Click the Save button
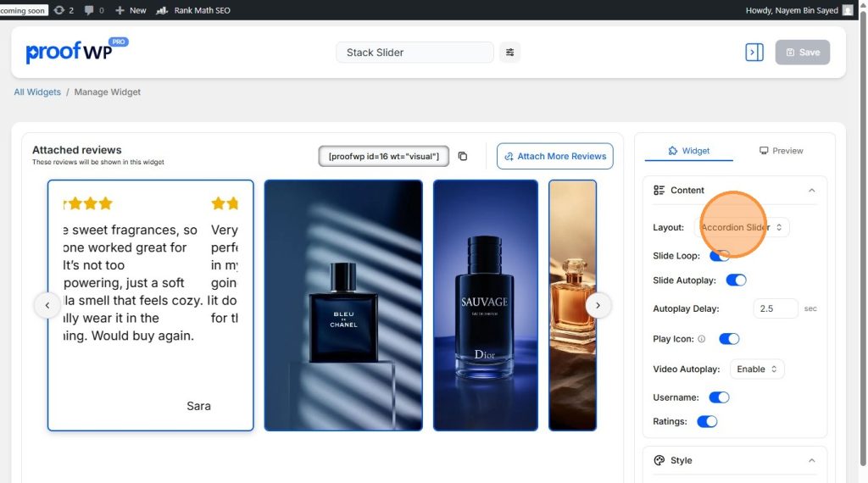The image size is (868, 483). click(802, 52)
